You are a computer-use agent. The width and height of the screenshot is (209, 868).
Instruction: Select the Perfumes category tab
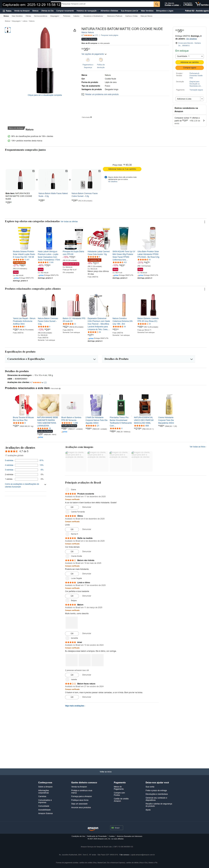tap(66, 16)
